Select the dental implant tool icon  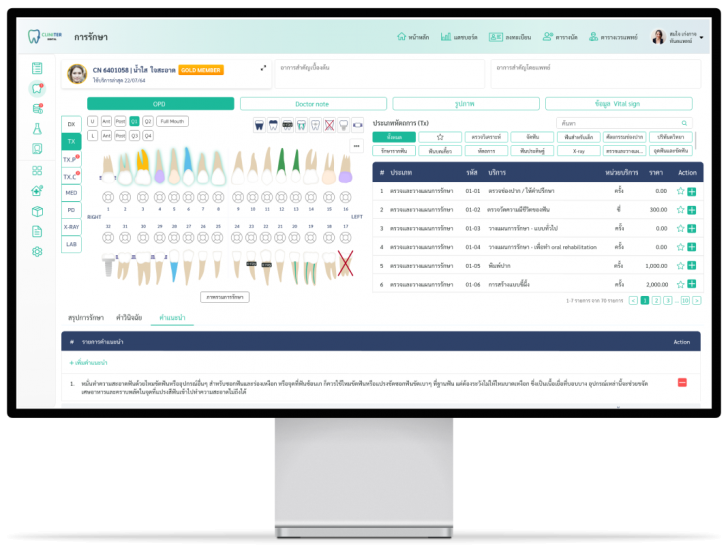click(x=344, y=125)
